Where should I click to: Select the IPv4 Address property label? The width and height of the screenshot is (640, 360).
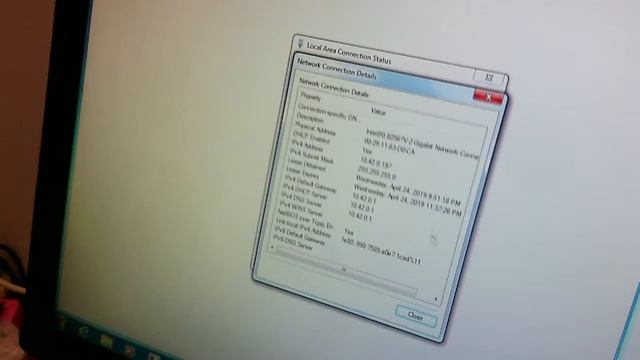(x=307, y=145)
